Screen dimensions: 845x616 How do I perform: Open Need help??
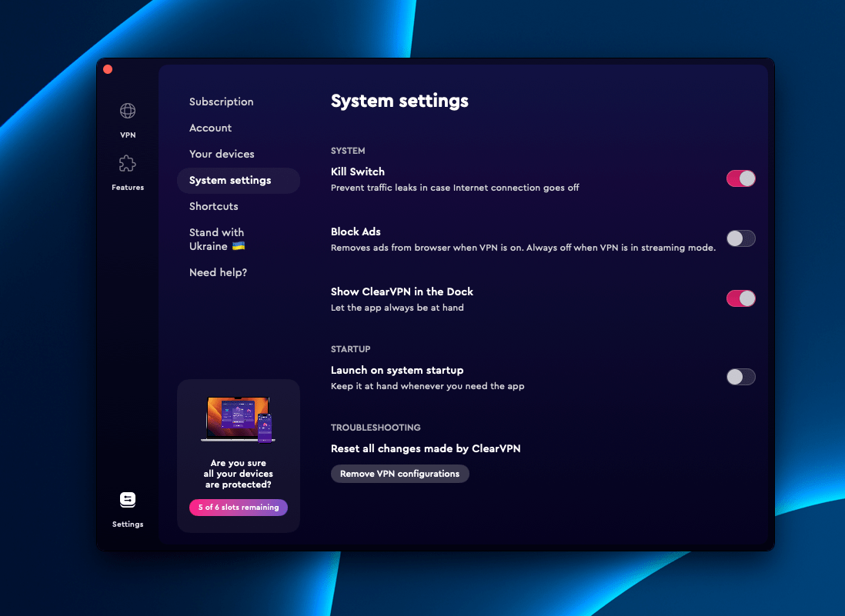(218, 272)
